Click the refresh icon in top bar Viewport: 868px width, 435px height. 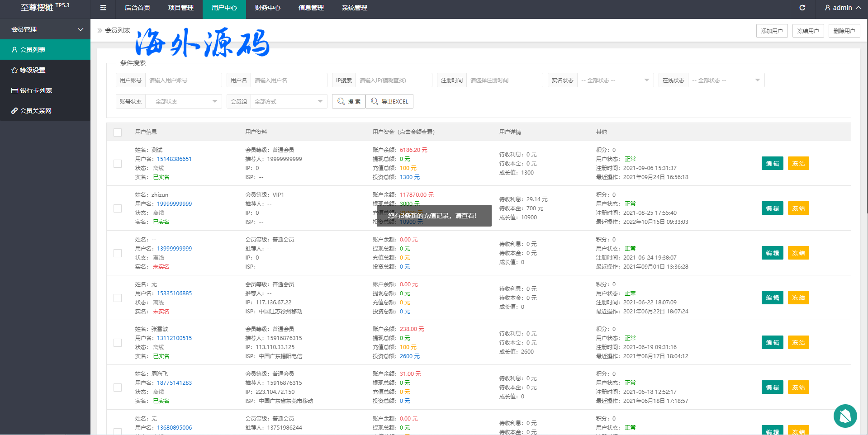[802, 8]
